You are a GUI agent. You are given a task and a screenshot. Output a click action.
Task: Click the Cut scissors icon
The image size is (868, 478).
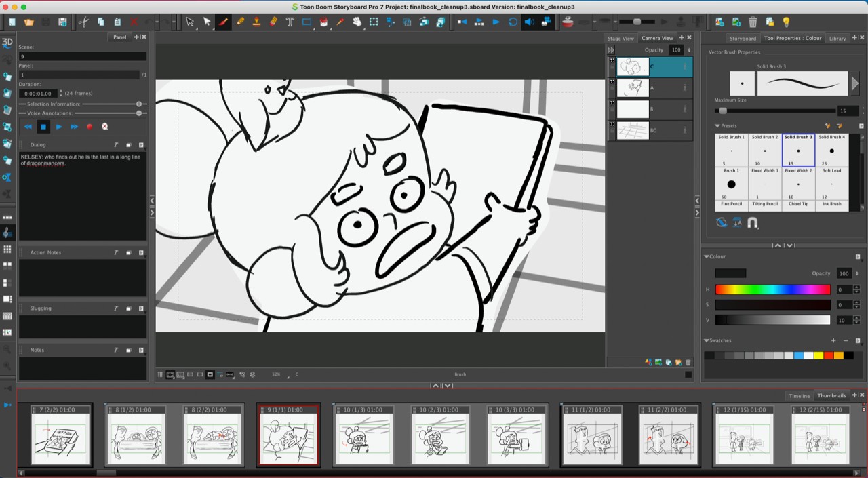point(83,22)
